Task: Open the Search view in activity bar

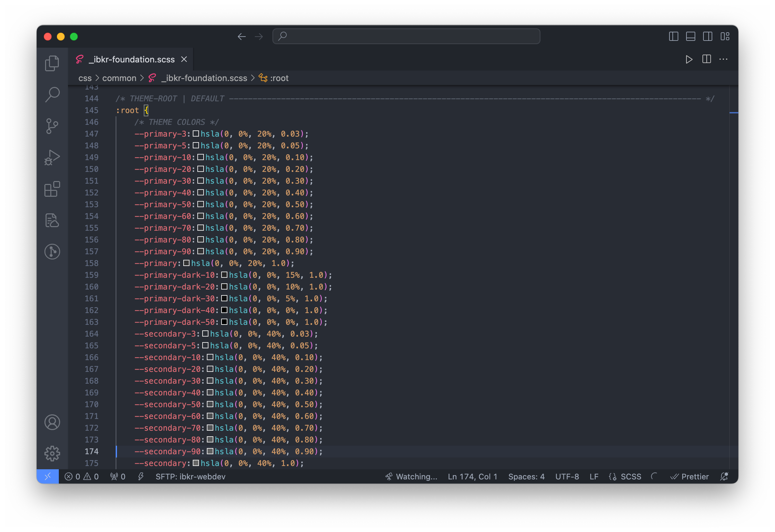Action: [52, 94]
